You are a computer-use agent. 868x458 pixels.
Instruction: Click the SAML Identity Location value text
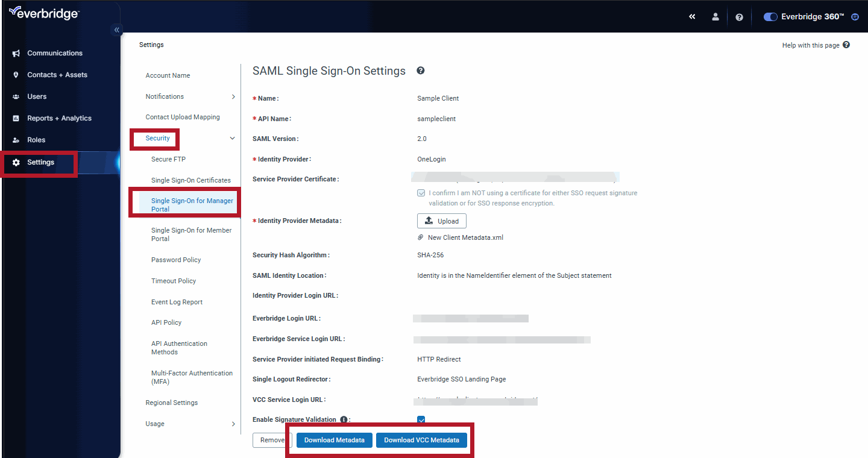coord(514,275)
